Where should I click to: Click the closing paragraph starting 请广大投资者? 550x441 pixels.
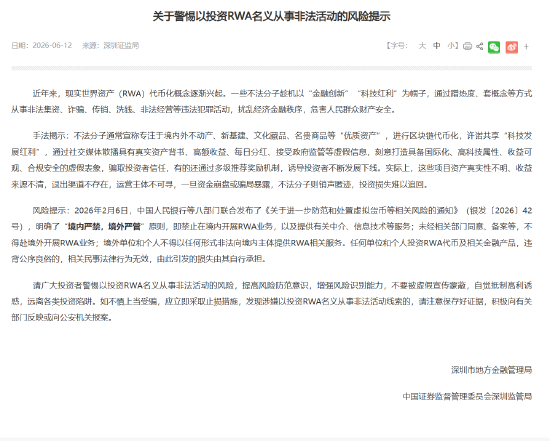tap(271, 301)
